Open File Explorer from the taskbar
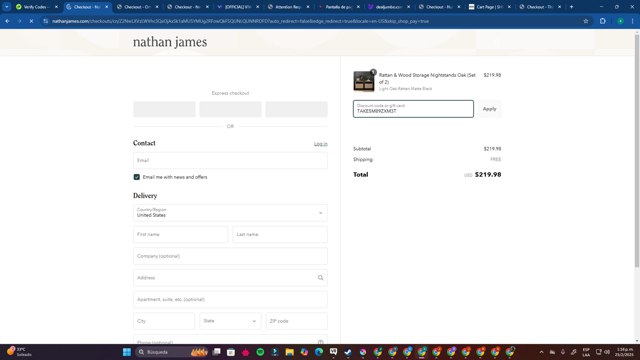Screen dimensions: 640x360 (x=289, y=352)
